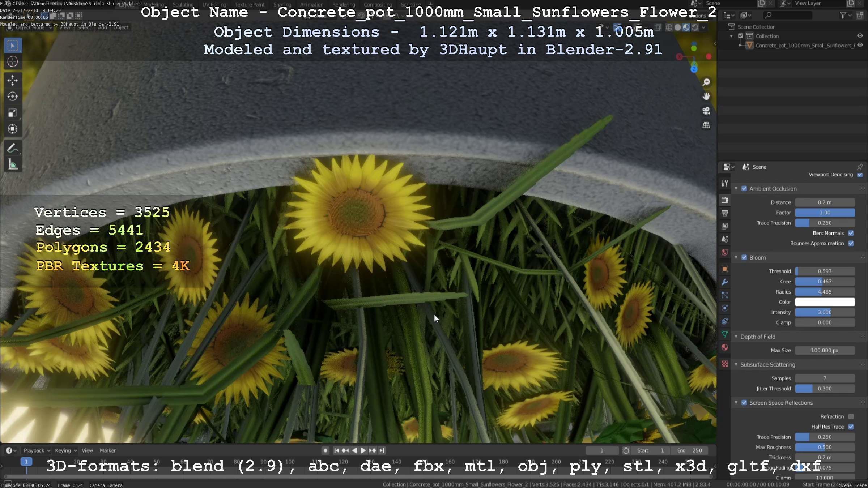
Task: Click the zoom view magnifier icon
Action: [x=706, y=82]
